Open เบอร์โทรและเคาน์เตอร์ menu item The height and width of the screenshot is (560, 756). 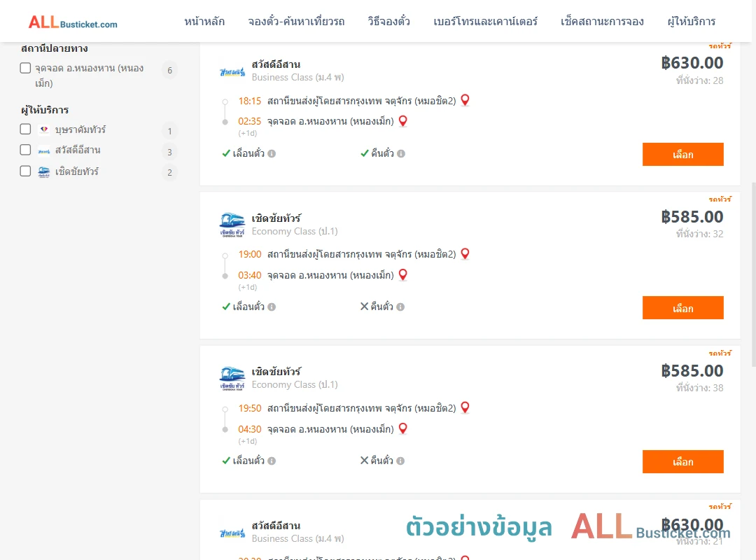[x=485, y=21]
